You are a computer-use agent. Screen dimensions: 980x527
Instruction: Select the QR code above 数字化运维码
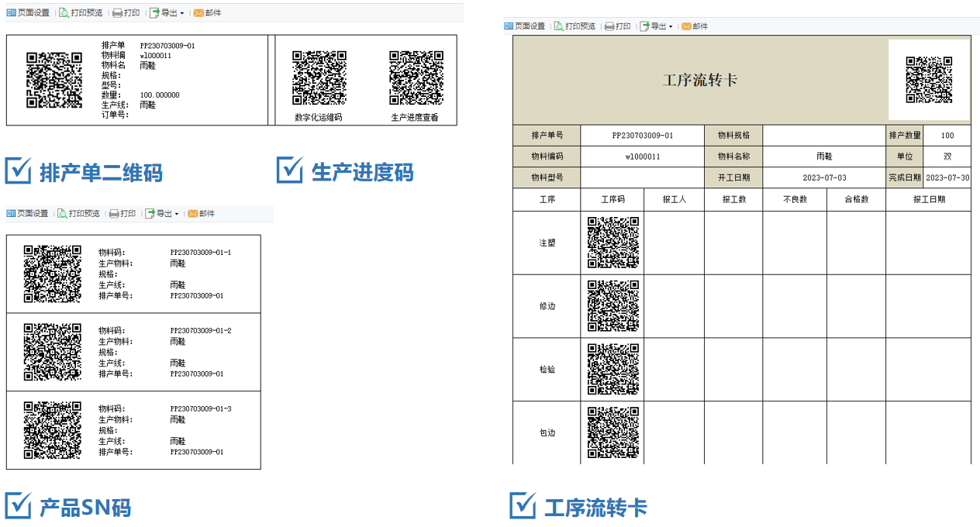point(319,78)
